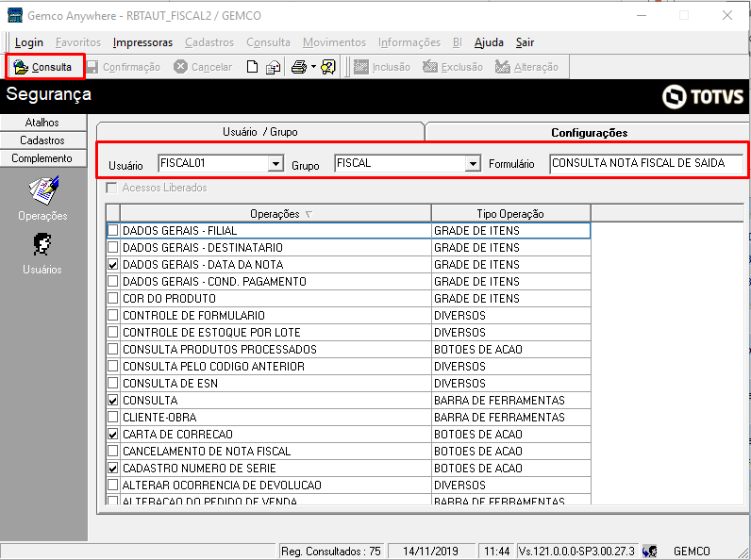Image resolution: width=751 pixels, height=560 pixels.
Task: Click the Cadastros sidebar button
Action: click(x=42, y=140)
